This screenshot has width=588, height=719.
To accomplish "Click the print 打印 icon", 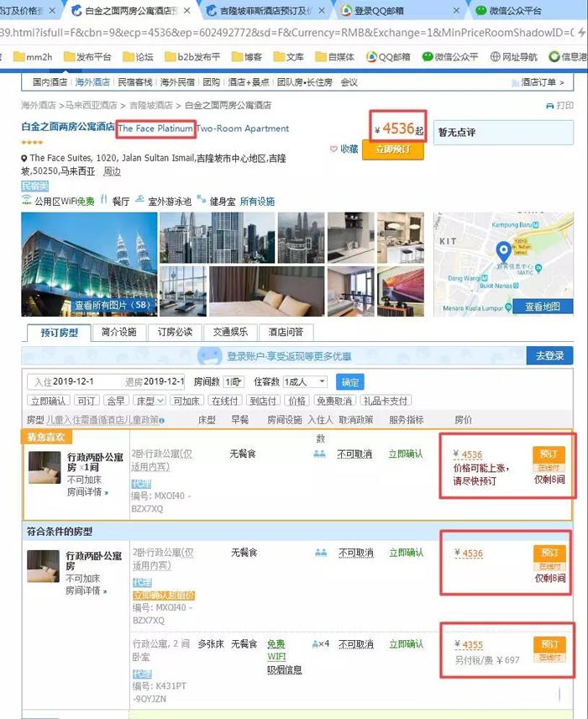I will click(550, 106).
